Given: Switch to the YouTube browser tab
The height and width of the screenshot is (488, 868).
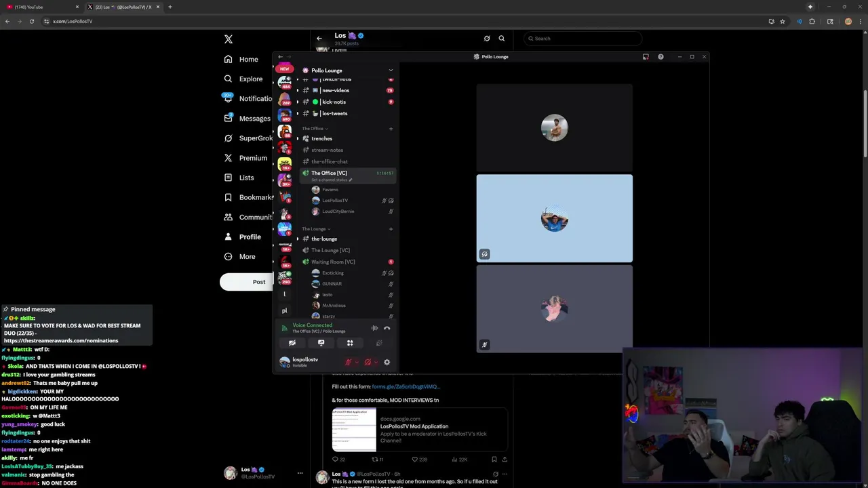Looking at the screenshot, I should 41,7.
